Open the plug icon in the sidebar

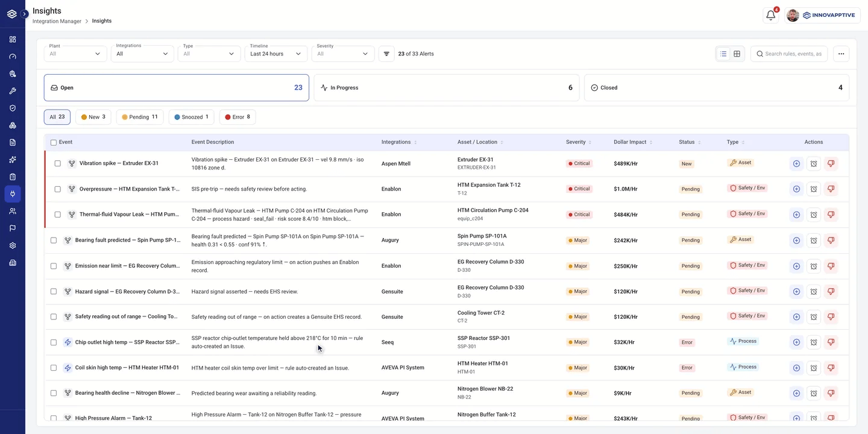13,194
